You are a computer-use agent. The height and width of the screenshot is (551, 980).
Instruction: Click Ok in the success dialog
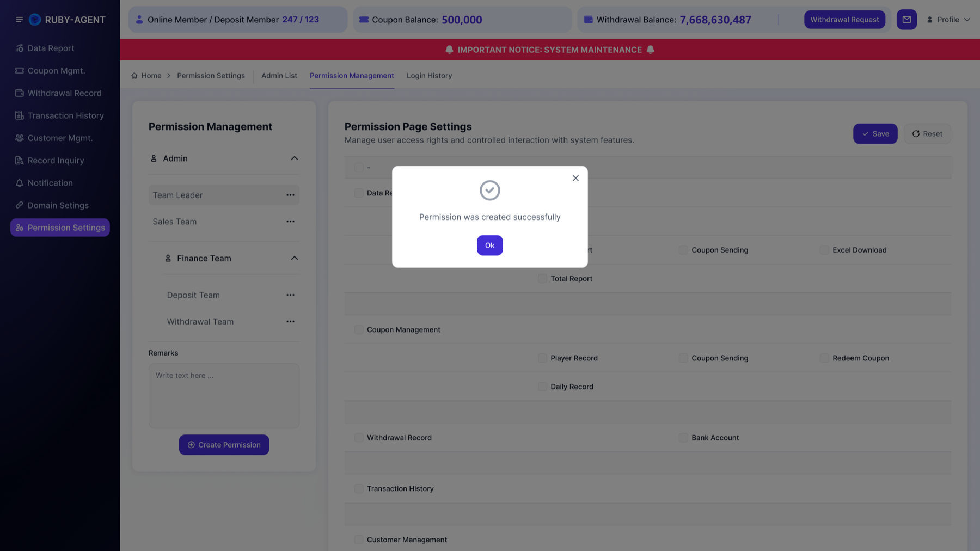[x=490, y=246]
